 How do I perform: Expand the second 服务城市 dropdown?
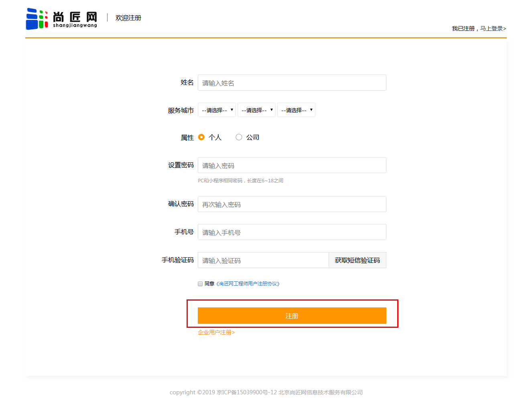[256, 110]
